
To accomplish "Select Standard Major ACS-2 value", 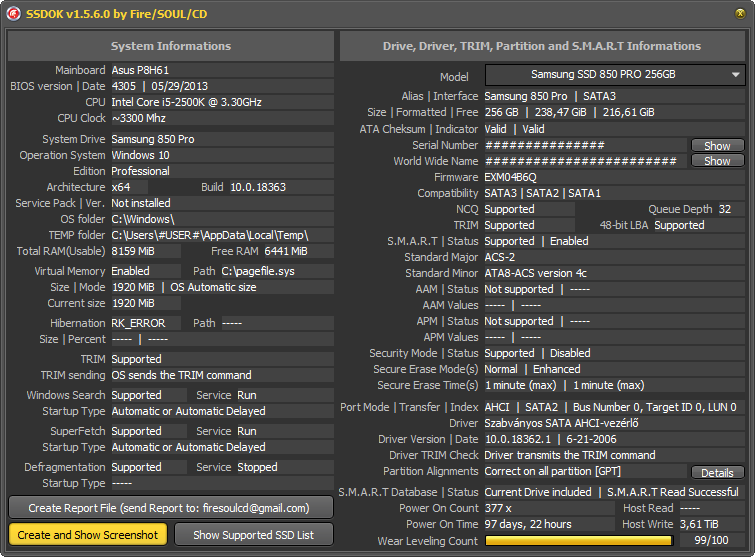I will click(499, 257).
